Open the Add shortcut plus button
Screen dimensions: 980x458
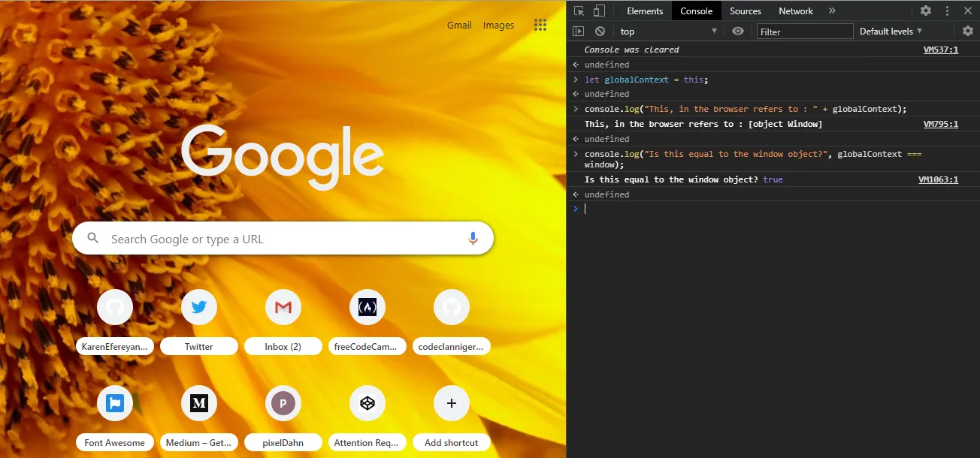click(x=452, y=403)
